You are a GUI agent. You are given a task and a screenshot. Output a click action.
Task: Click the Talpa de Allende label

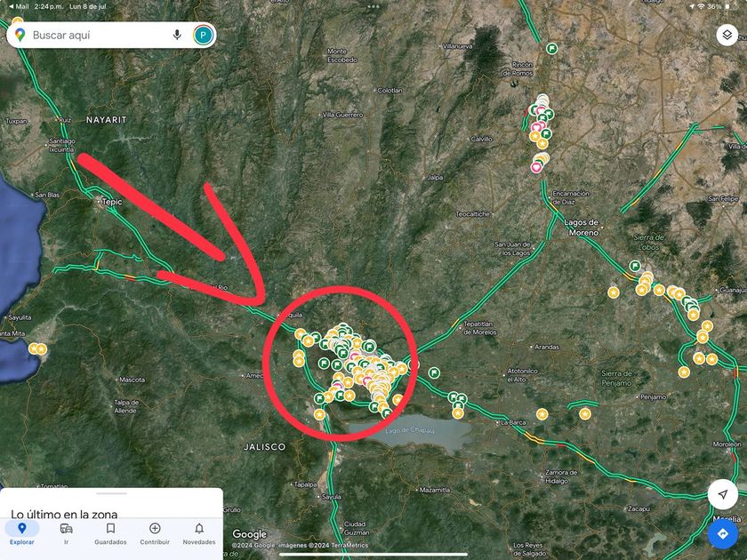pos(125,406)
